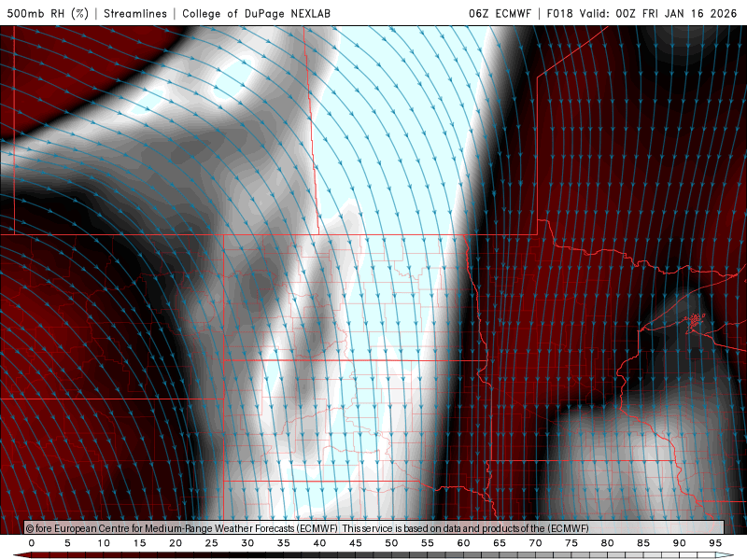This screenshot has width=747, height=560.
Task: Click the "15" value on the color scale
Action: pos(139,543)
